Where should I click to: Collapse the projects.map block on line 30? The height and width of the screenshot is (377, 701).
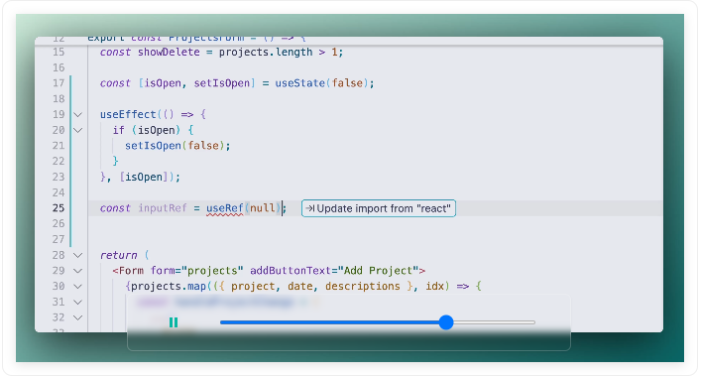pos(78,286)
